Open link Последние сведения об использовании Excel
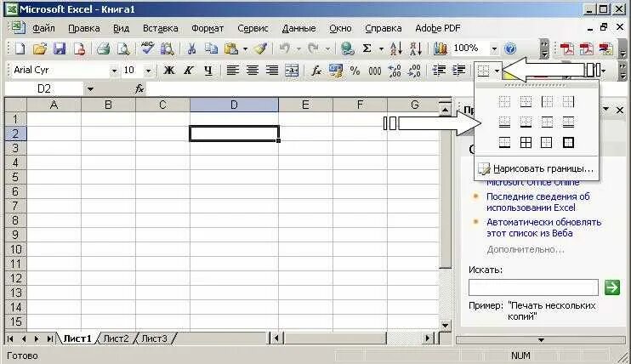This screenshot has width=631, height=364. [537, 202]
